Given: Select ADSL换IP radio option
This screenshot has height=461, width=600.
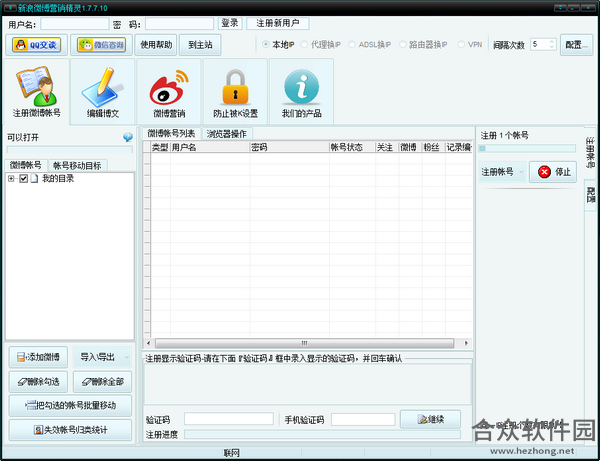Looking at the screenshot, I should 370,44.
